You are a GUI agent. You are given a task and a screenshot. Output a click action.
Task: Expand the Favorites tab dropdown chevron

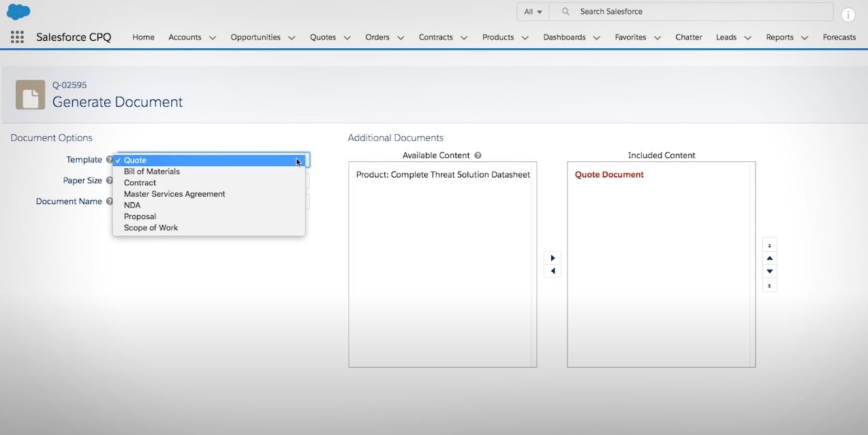pyautogui.click(x=657, y=38)
